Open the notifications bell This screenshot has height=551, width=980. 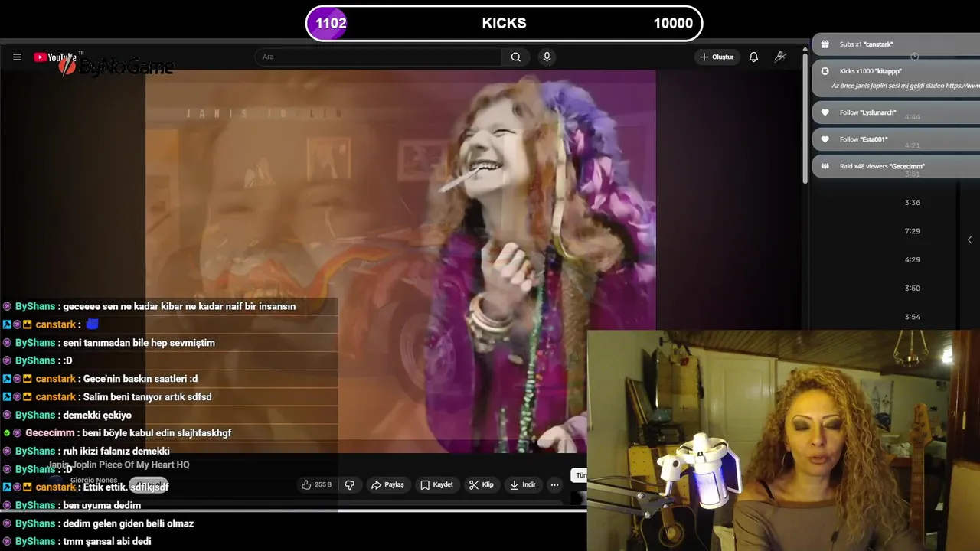[753, 57]
